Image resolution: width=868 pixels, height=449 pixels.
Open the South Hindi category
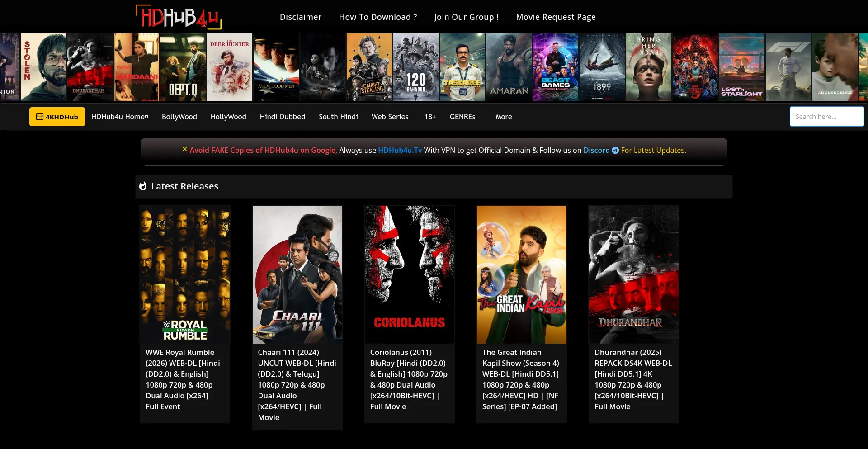(x=339, y=117)
